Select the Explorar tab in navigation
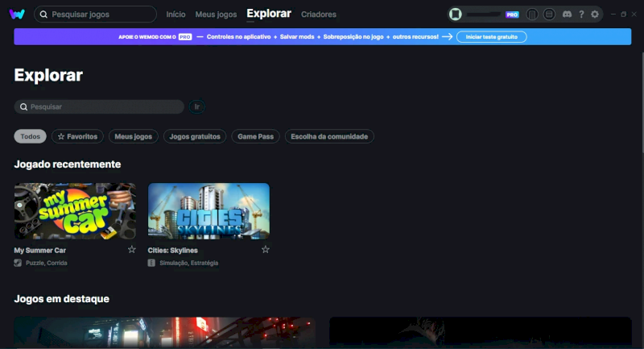Screen dimensions: 644x349 (x=269, y=14)
